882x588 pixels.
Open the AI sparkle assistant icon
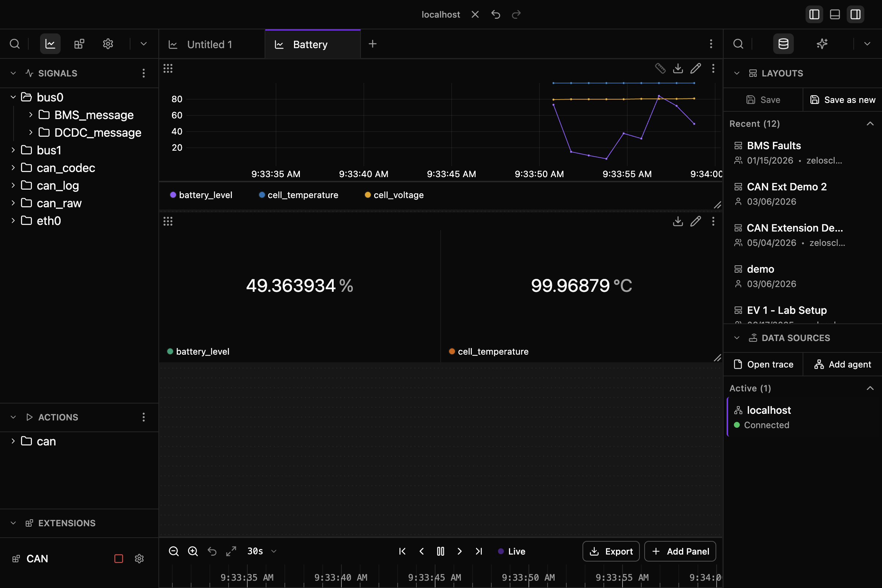pos(822,44)
